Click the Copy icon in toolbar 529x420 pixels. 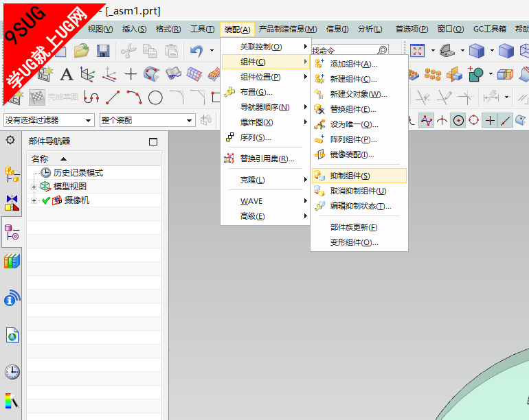(x=150, y=51)
